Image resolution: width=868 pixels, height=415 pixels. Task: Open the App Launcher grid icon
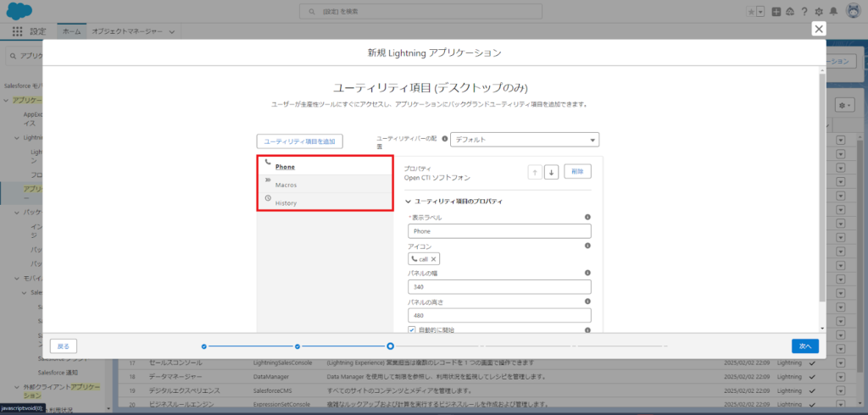click(x=17, y=31)
